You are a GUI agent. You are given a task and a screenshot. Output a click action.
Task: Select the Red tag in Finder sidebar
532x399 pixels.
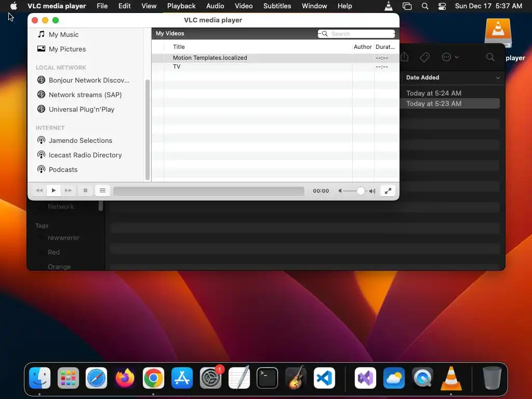tap(54, 252)
